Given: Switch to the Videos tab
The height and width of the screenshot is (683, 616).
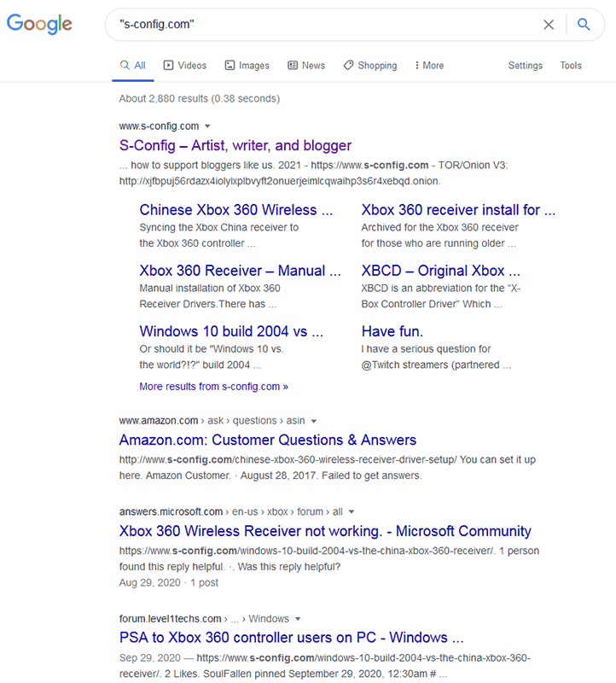Looking at the screenshot, I should [184, 66].
